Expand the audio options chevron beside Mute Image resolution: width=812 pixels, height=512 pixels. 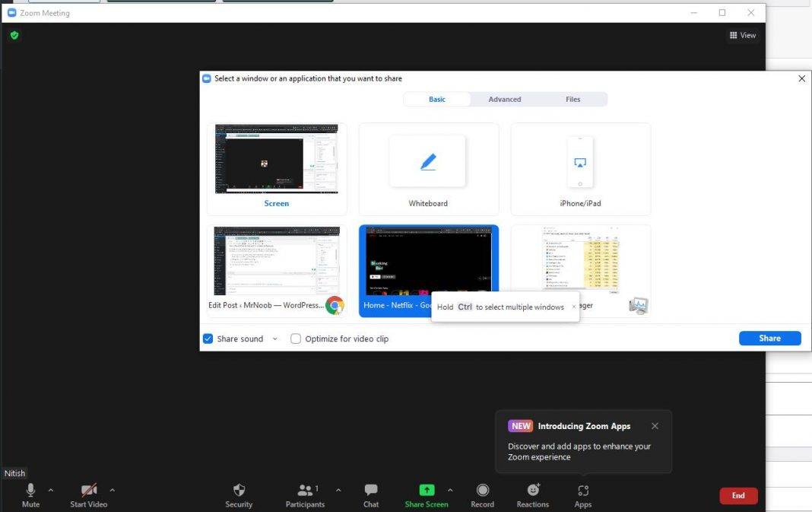(x=51, y=490)
